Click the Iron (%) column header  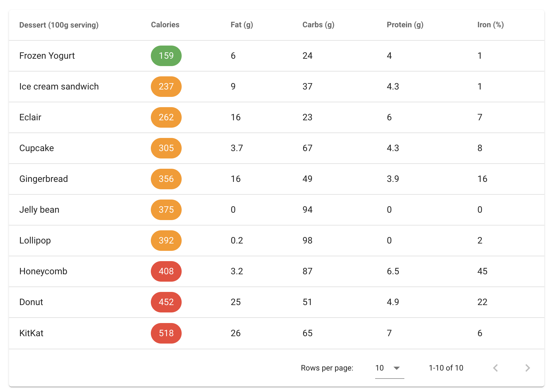pyautogui.click(x=490, y=25)
